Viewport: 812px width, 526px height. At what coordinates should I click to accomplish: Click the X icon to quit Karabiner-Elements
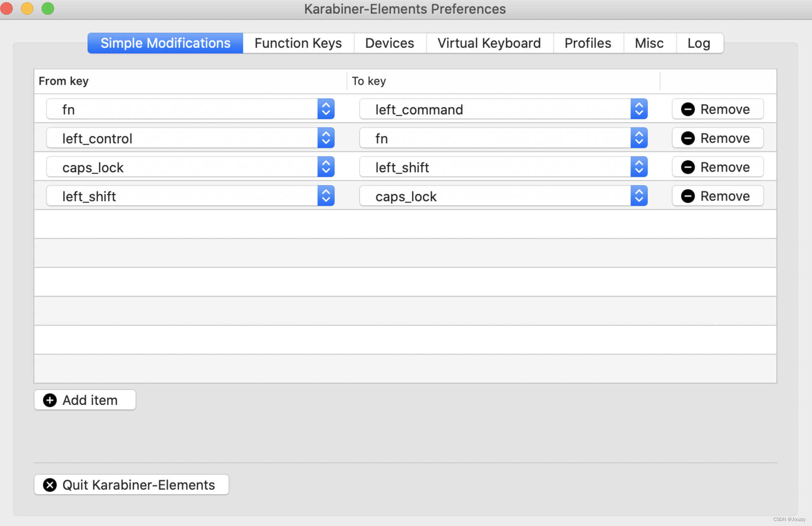tap(50, 485)
